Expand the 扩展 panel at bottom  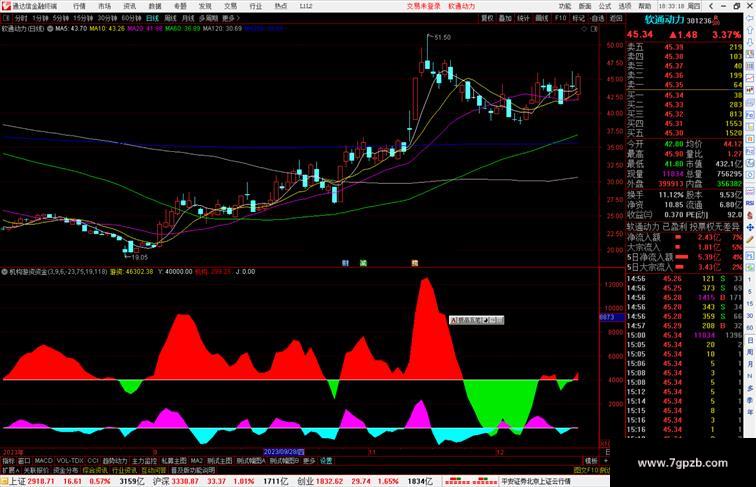[x=10, y=470]
